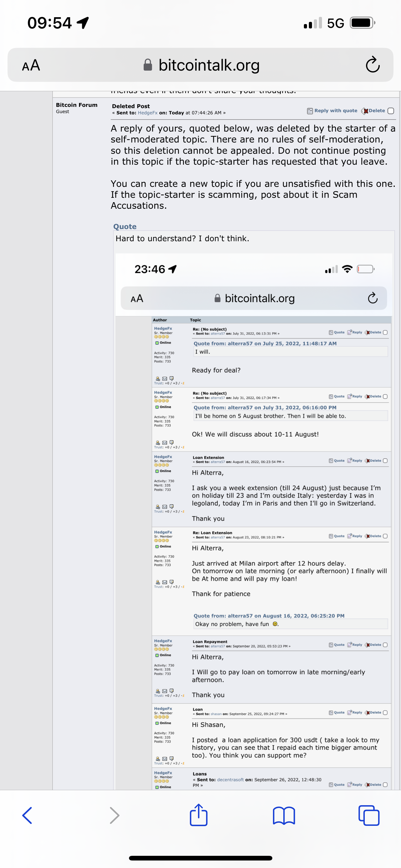Click Wi-Fi icon inside embedded screenshot
Viewport: 401px width, 868px height.
pos(347,269)
